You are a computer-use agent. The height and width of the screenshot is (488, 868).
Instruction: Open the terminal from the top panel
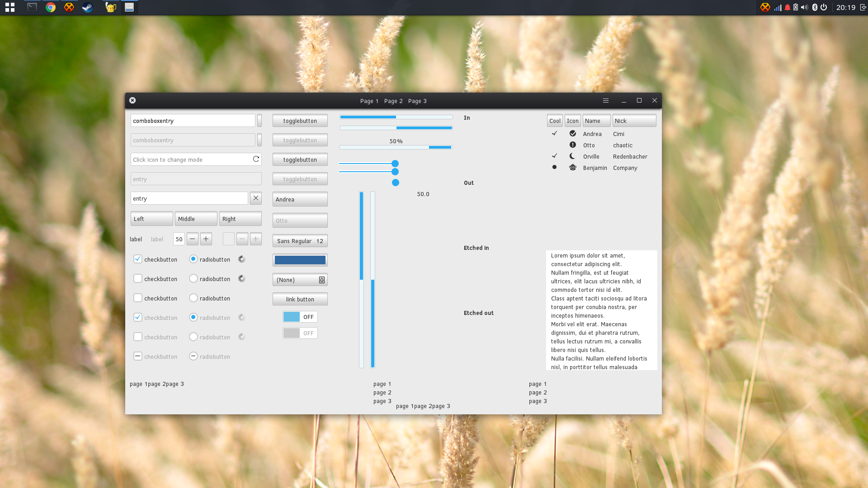(32, 7)
